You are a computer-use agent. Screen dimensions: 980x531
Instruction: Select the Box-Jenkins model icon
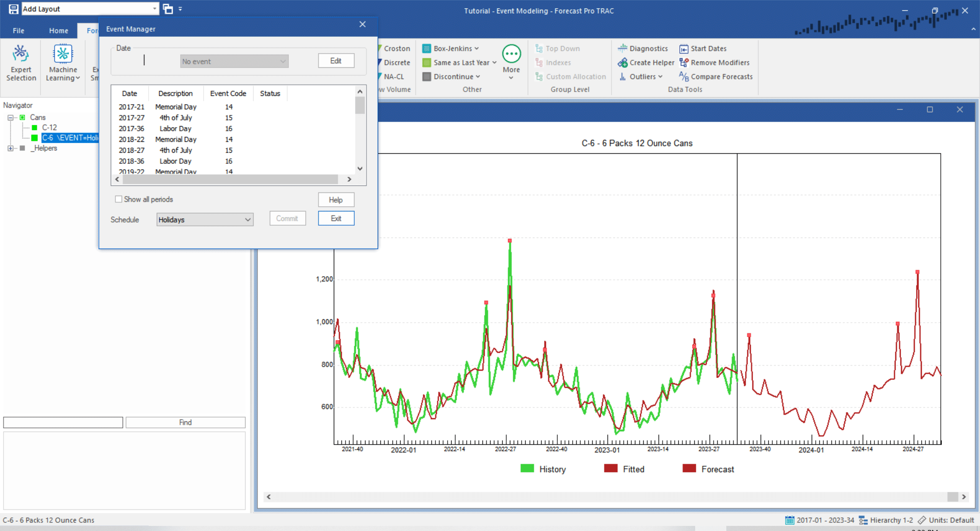pyautogui.click(x=427, y=49)
